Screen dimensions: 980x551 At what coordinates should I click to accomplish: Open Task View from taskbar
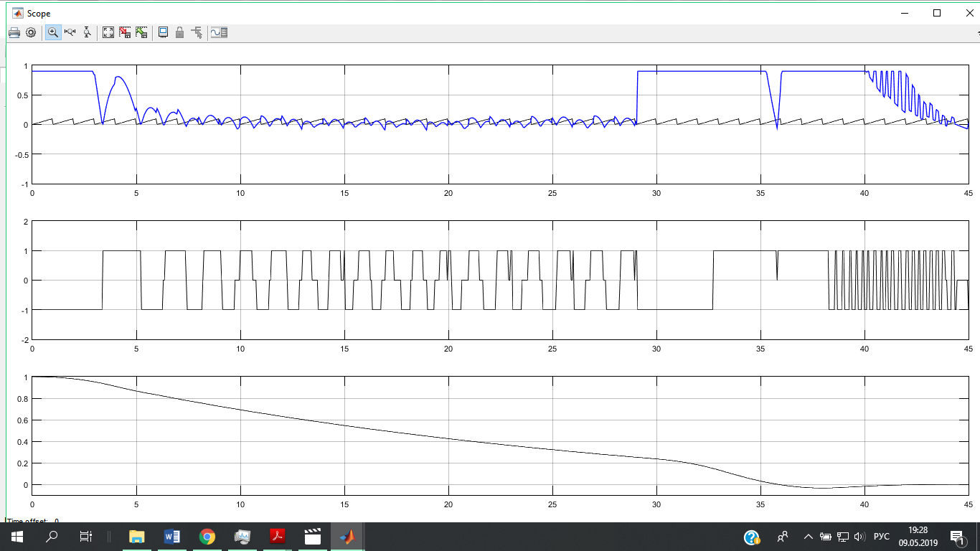click(85, 537)
